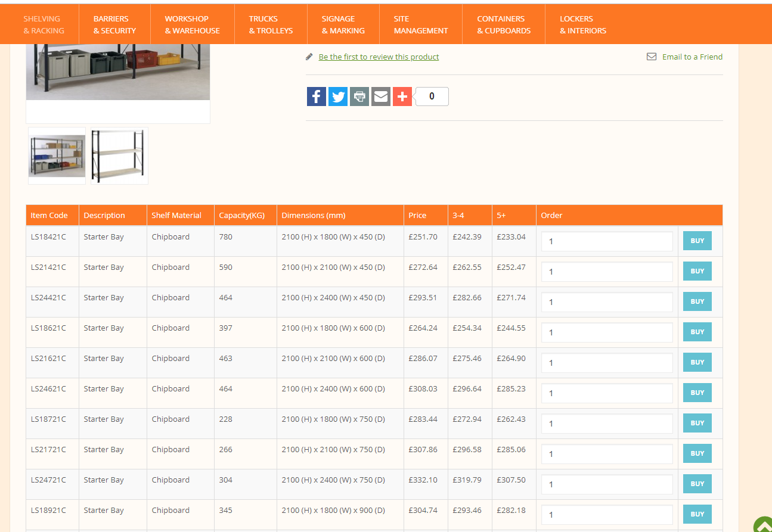Click the share counter showing 0
Screen dimensions: 772x532
tap(431, 96)
